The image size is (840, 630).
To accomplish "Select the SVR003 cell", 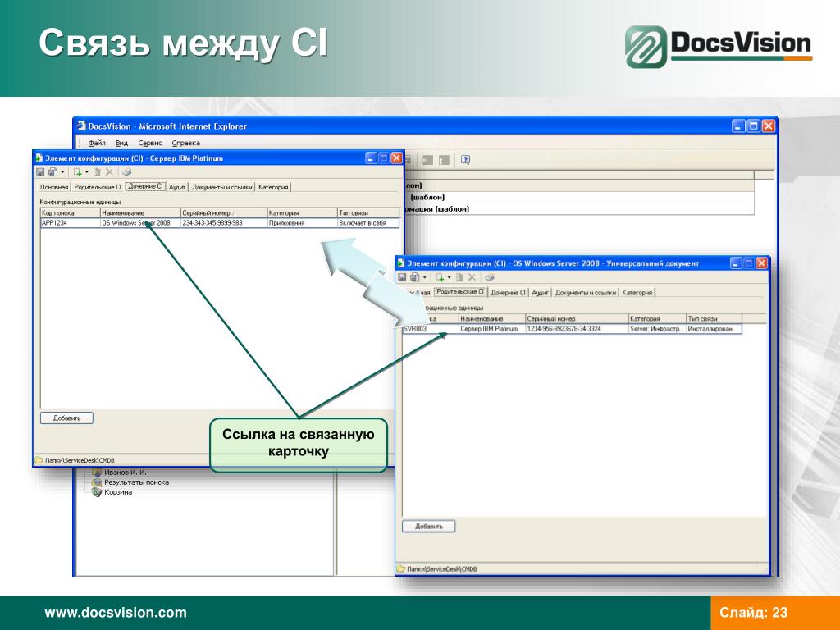I will (x=431, y=329).
